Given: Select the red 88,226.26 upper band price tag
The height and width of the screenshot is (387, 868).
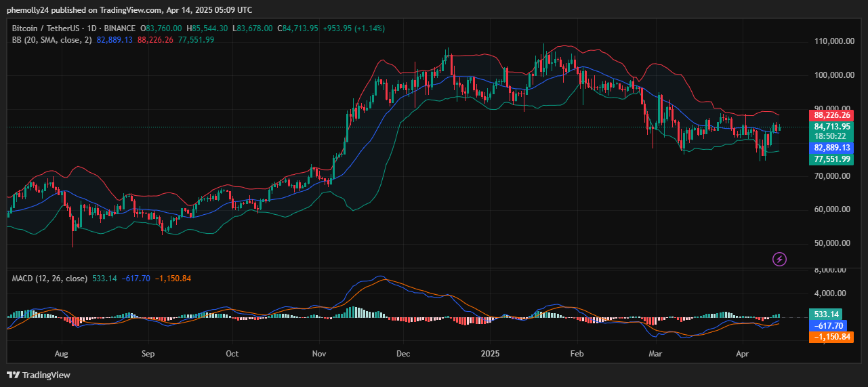Looking at the screenshot, I should click(831, 115).
